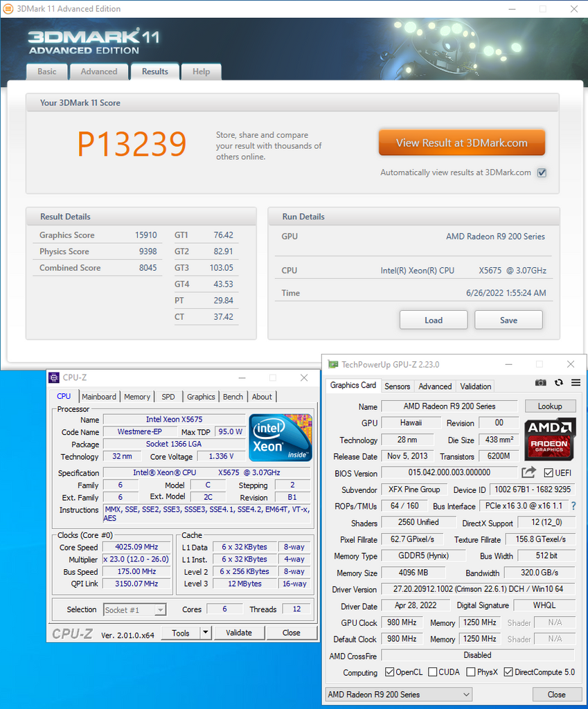Expand the CPU-Z Tools dropdown arrow
The image size is (588, 709).
tap(205, 632)
